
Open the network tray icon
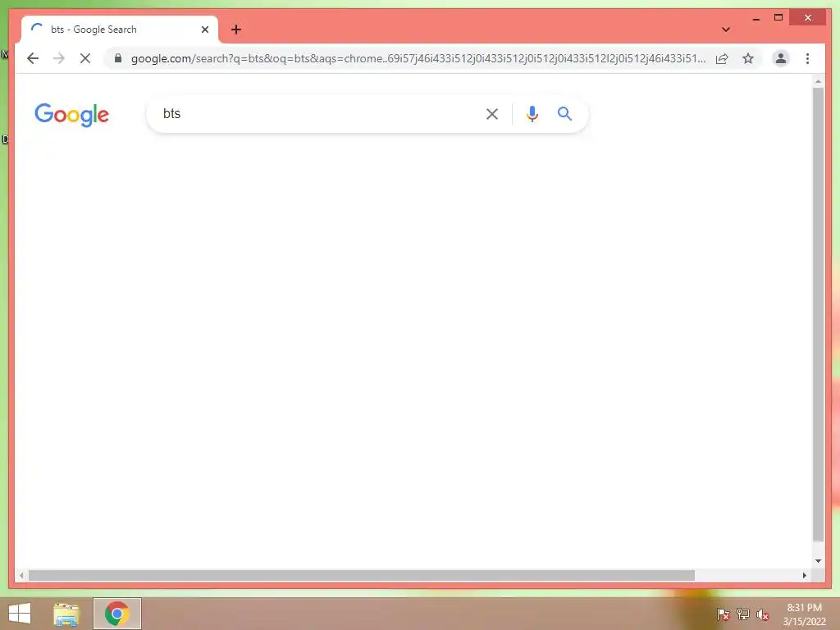tap(743, 614)
